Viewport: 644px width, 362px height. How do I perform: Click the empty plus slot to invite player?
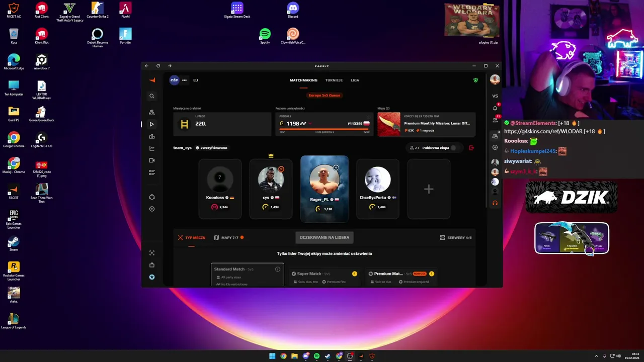coord(429,189)
